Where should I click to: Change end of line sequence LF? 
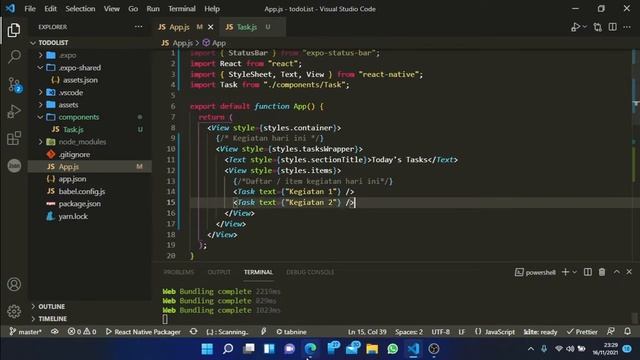(462, 332)
